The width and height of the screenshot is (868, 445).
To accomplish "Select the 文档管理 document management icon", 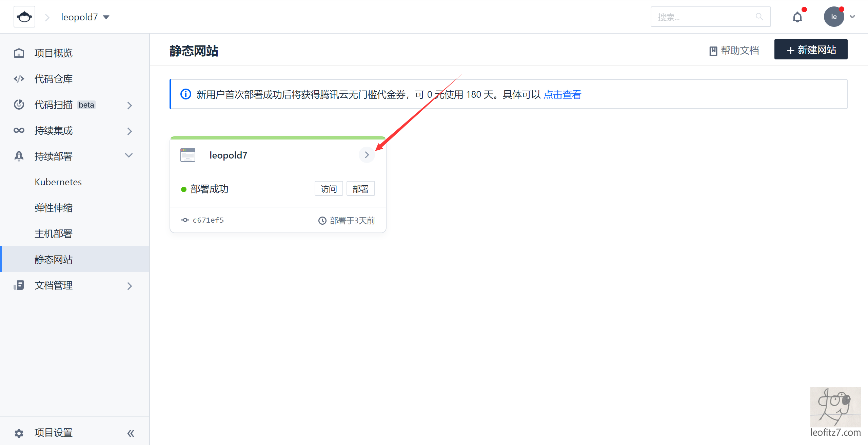I will point(19,285).
